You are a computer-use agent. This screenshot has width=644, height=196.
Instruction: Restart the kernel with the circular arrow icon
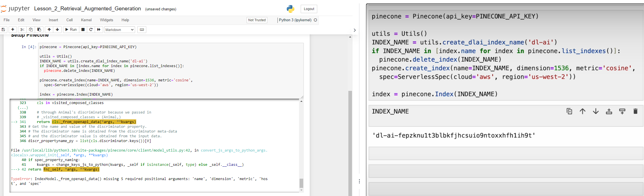coord(91,30)
